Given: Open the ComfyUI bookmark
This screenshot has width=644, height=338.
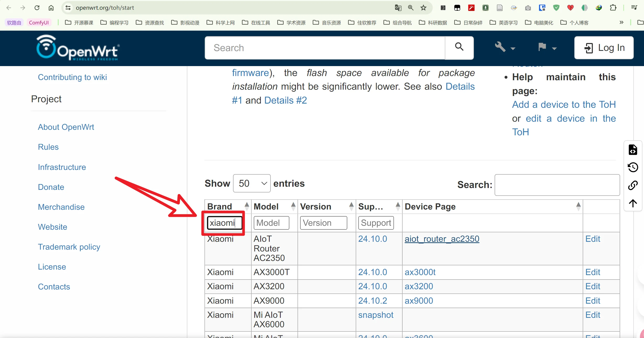Looking at the screenshot, I should (39, 23).
